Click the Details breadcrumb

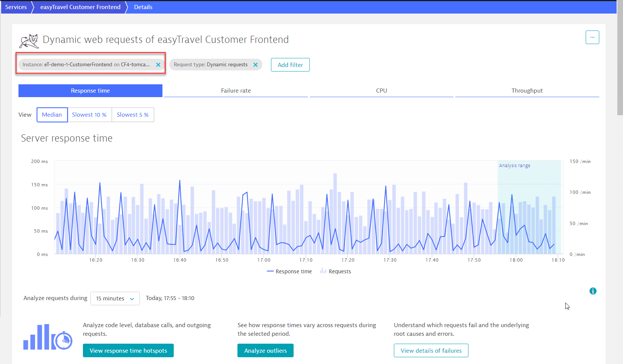point(143,7)
